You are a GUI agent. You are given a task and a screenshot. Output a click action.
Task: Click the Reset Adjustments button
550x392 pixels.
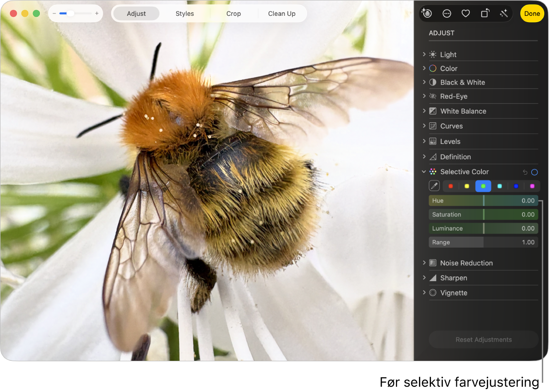483,340
